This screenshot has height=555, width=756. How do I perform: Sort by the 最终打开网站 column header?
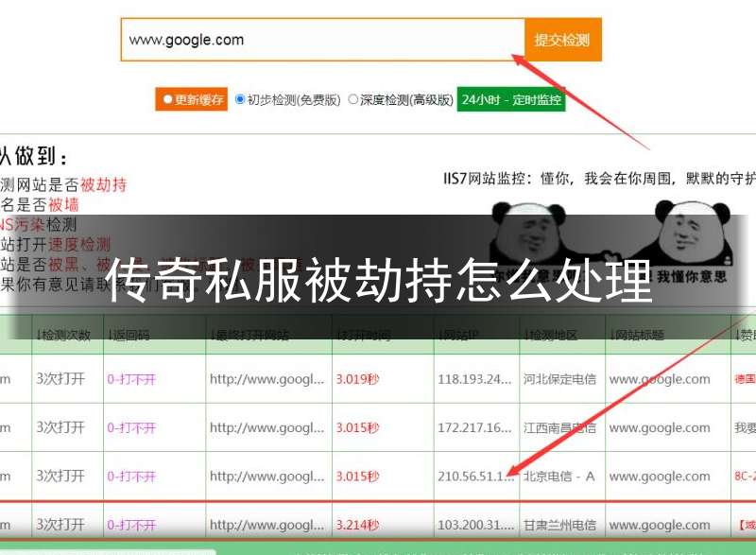[x=249, y=334]
